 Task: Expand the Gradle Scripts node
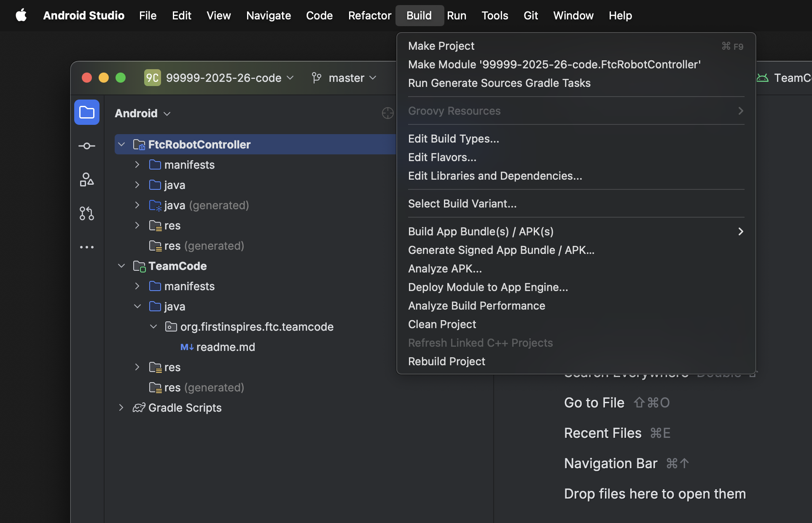click(x=121, y=407)
